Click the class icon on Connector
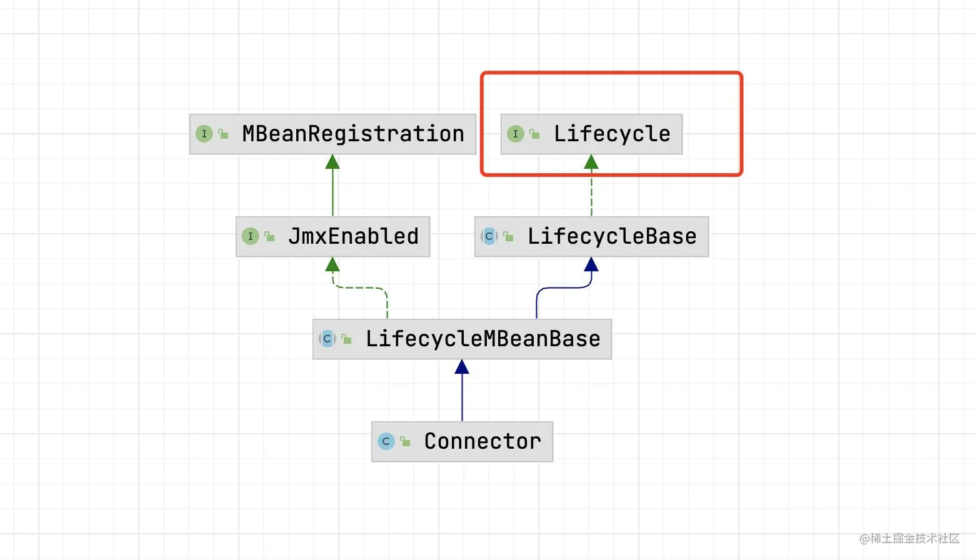Viewport: 975px width, 560px height. point(386,441)
